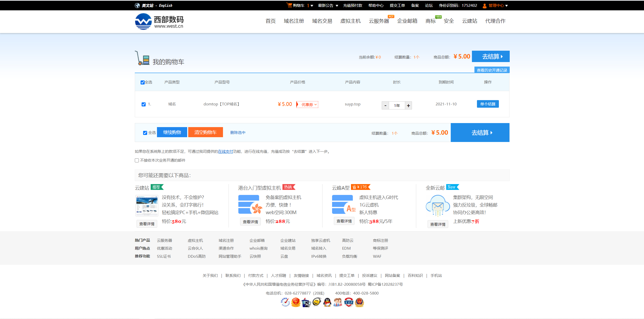Viewport: 644px width, 319px height.
Task: Increase duration with the plus stepper button
Action: tap(408, 106)
